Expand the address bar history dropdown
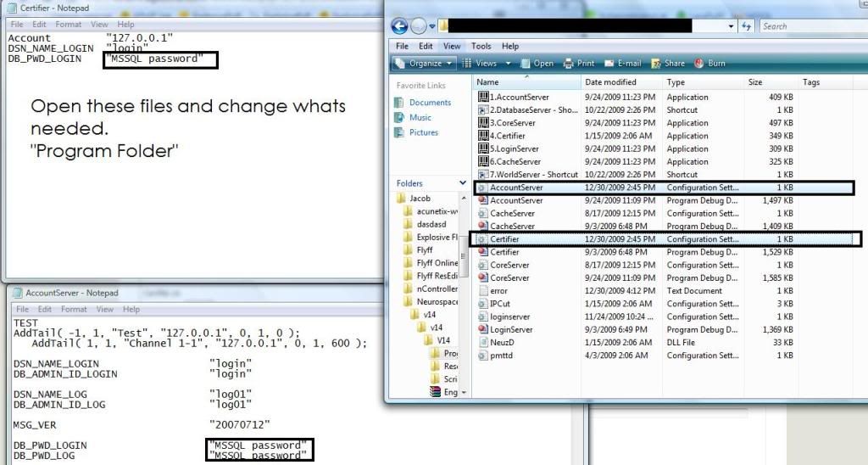The width and height of the screenshot is (868, 465). coord(732,26)
